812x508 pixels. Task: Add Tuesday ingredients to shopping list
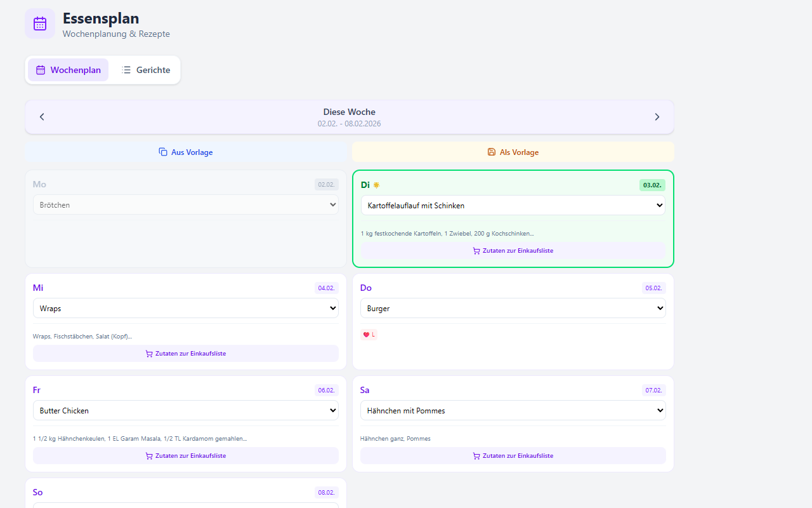pos(513,251)
